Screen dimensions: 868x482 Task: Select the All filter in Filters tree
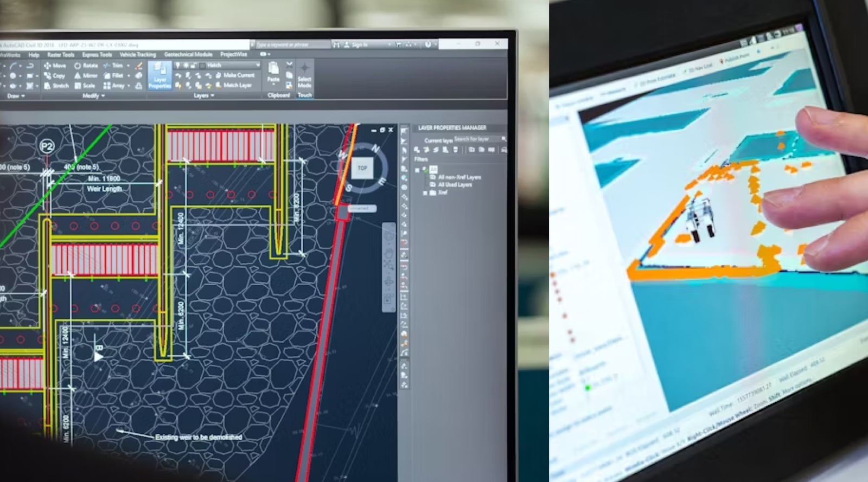pyautogui.click(x=433, y=170)
